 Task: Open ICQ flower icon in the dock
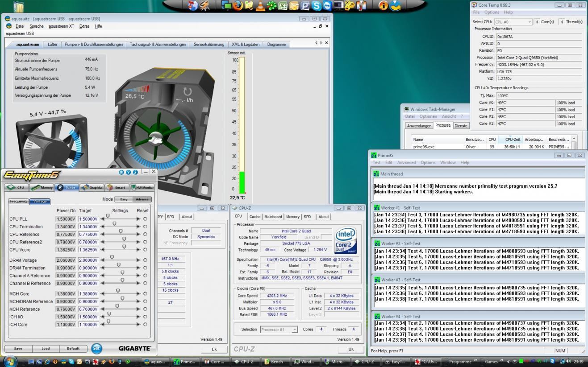click(x=271, y=5)
